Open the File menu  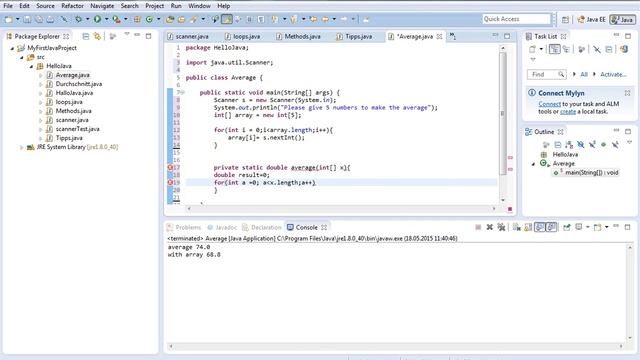[x=8, y=6]
